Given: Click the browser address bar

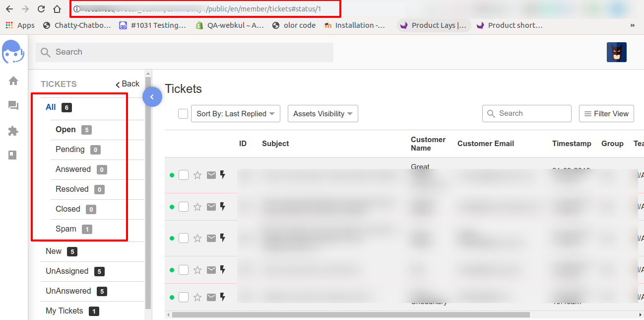Looking at the screenshot, I should pyautogui.click(x=206, y=9).
